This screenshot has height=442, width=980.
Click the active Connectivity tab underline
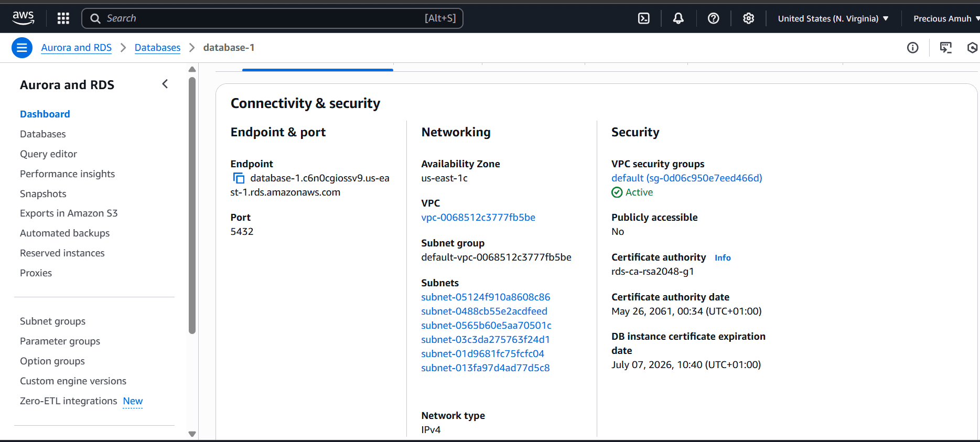(x=318, y=70)
